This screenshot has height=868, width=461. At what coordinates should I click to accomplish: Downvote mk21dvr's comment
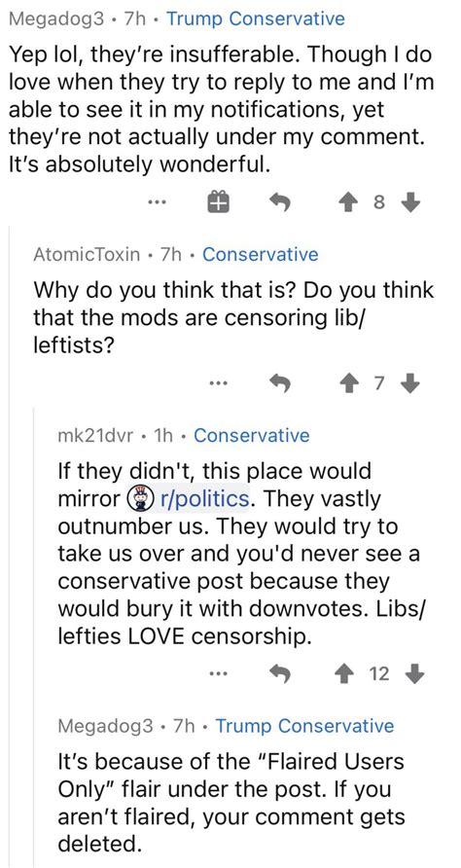tap(415, 673)
